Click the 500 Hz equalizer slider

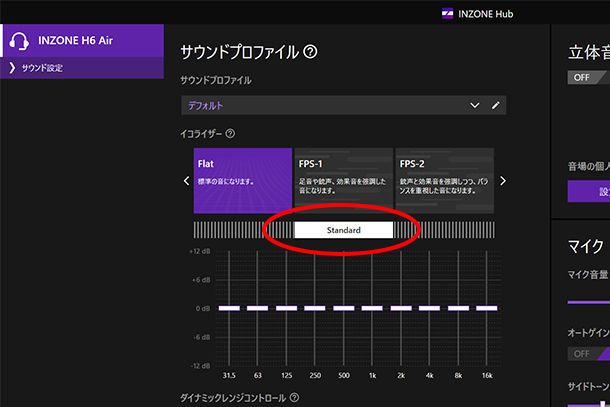pyautogui.click(x=344, y=308)
